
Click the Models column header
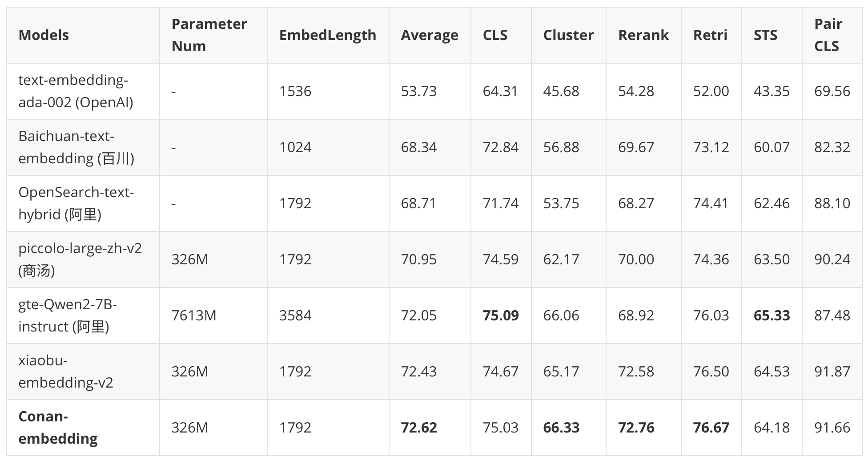pos(44,35)
